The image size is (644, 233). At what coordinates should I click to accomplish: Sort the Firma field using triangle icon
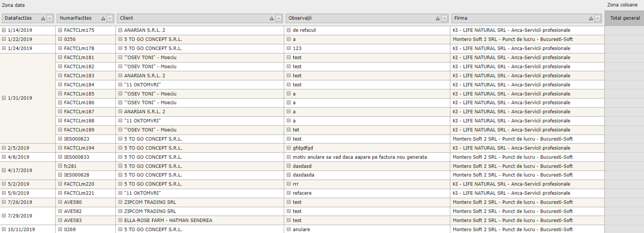click(x=591, y=19)
